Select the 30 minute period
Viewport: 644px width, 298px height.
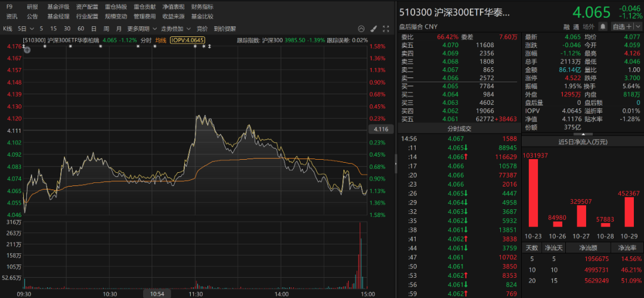tap(67, 29)
